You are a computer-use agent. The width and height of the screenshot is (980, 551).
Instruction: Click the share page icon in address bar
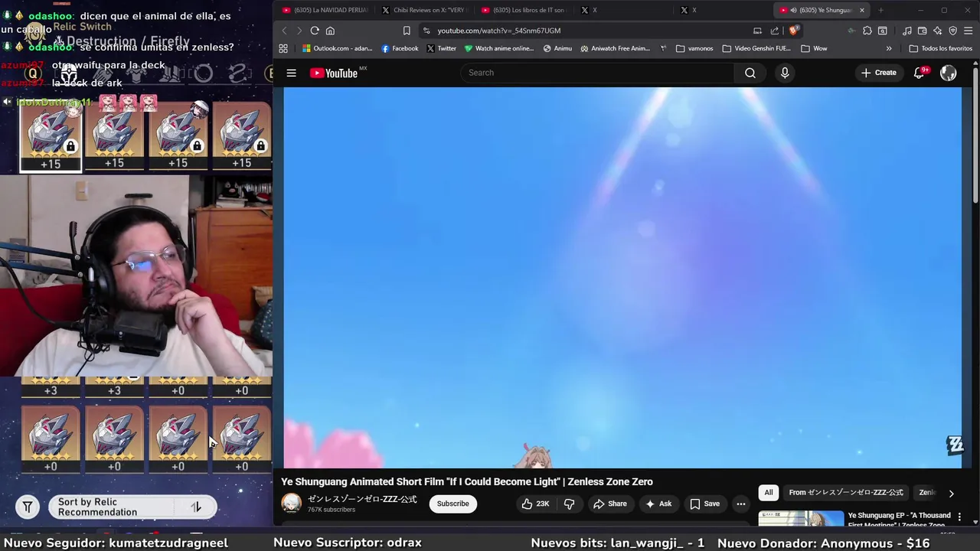pos(775,31)
